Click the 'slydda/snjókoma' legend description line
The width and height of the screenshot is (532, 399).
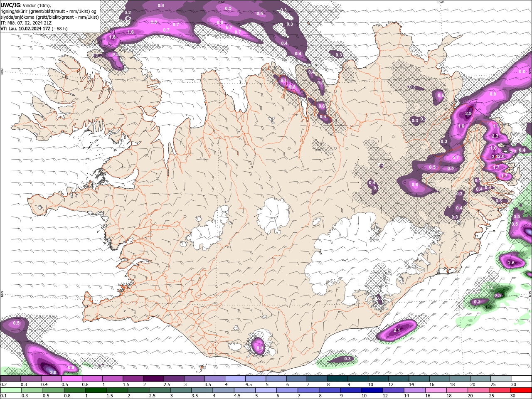[x=50, y=17]
